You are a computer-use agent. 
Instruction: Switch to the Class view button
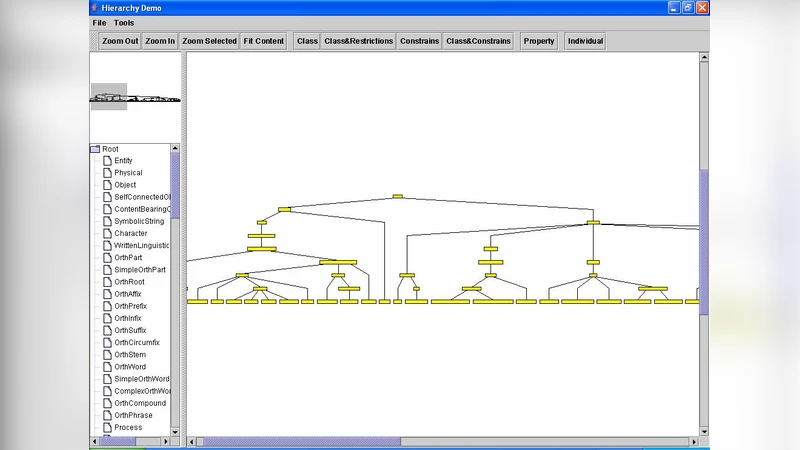coord(307,41)
